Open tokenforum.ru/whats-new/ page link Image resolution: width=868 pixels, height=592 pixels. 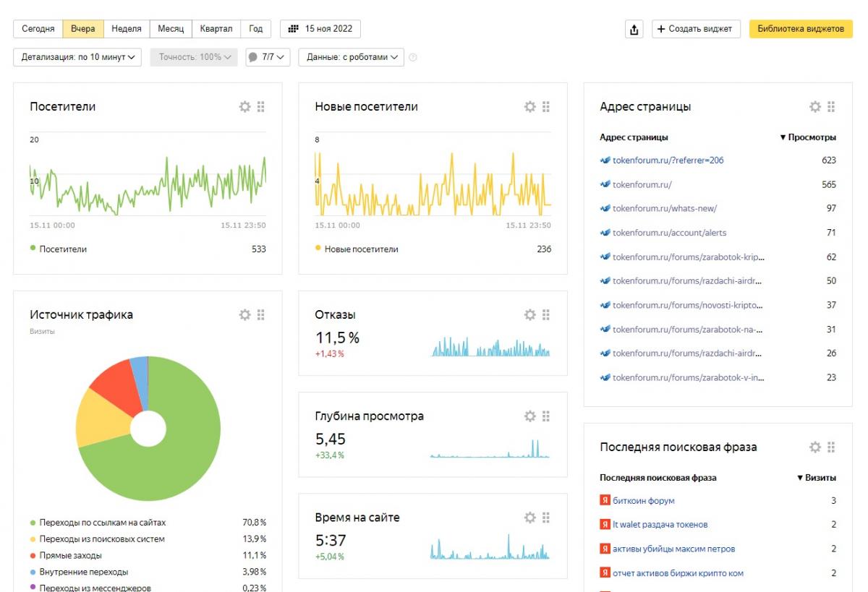pos(664,208)
